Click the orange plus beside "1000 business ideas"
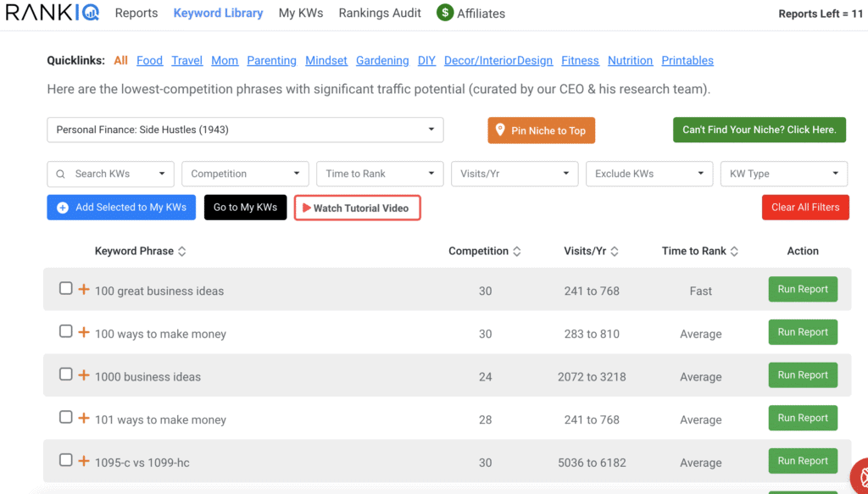 [x=83, y=375]
